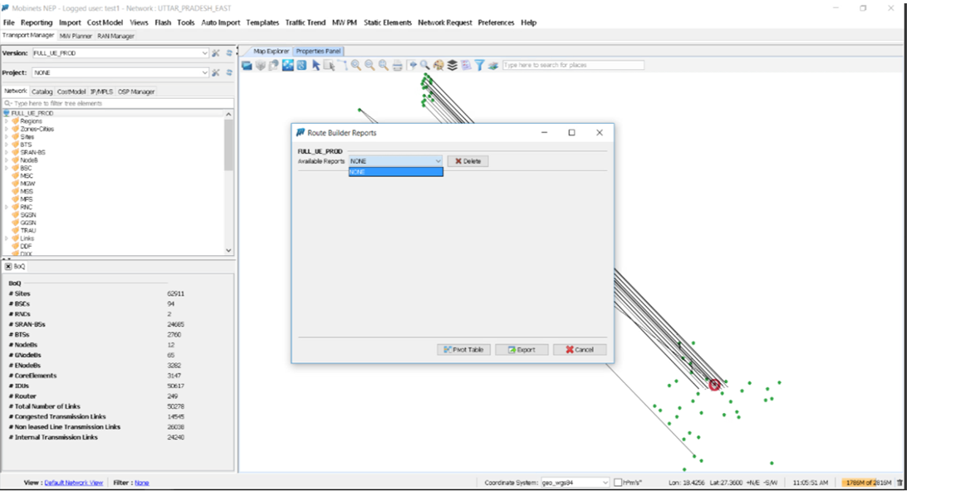
Task: Click the search for places field
Action: click(572, 65)
